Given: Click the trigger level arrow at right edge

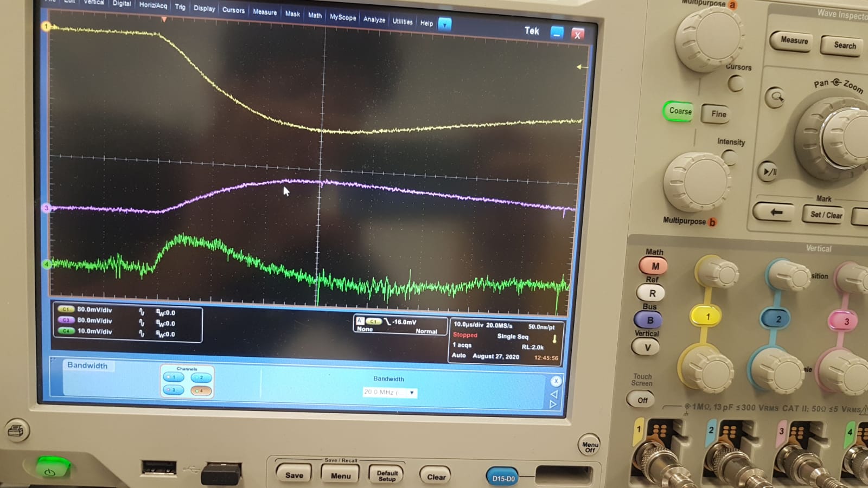Looking at the screenshot, I should 581,67.
